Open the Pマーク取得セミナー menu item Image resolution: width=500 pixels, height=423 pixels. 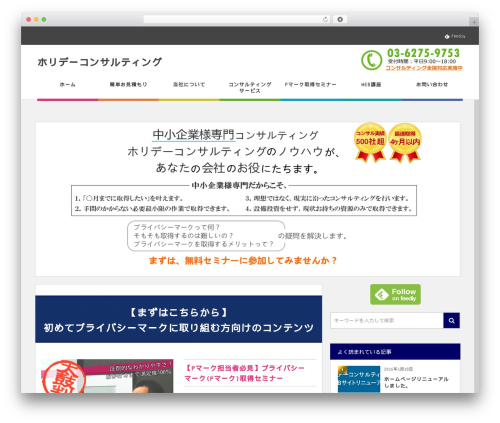click(310, 85)
